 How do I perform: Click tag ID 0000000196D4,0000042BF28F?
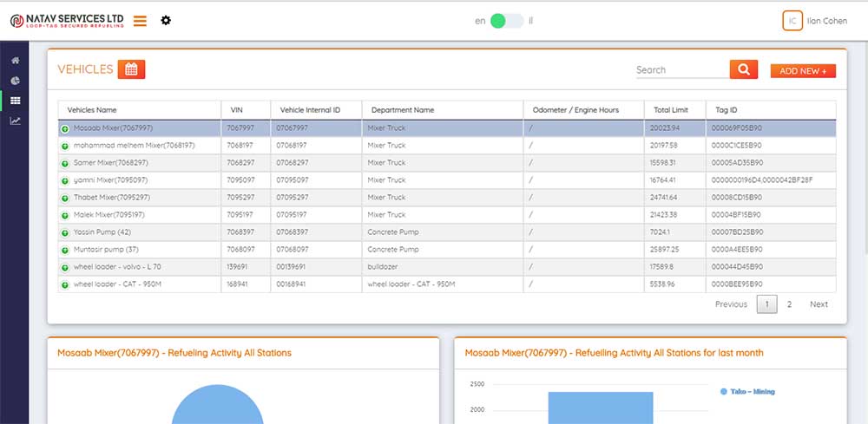pos(771,180)
